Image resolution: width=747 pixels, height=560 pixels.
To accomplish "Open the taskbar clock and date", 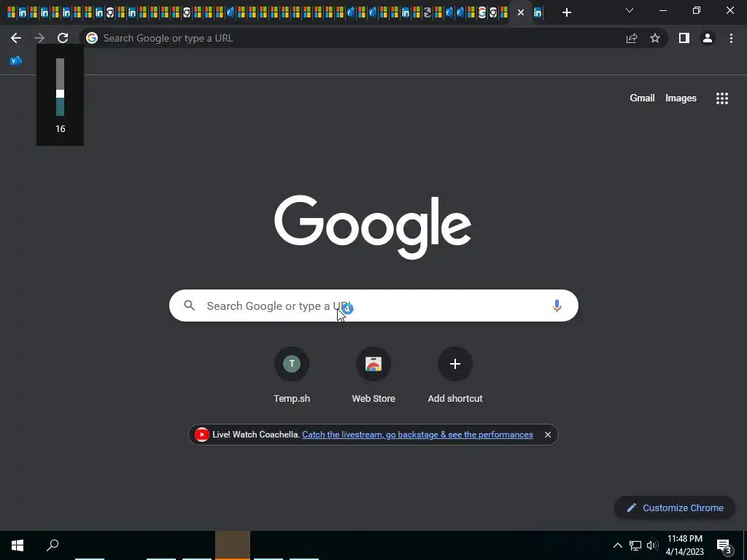I will click(x=684, y=545).
